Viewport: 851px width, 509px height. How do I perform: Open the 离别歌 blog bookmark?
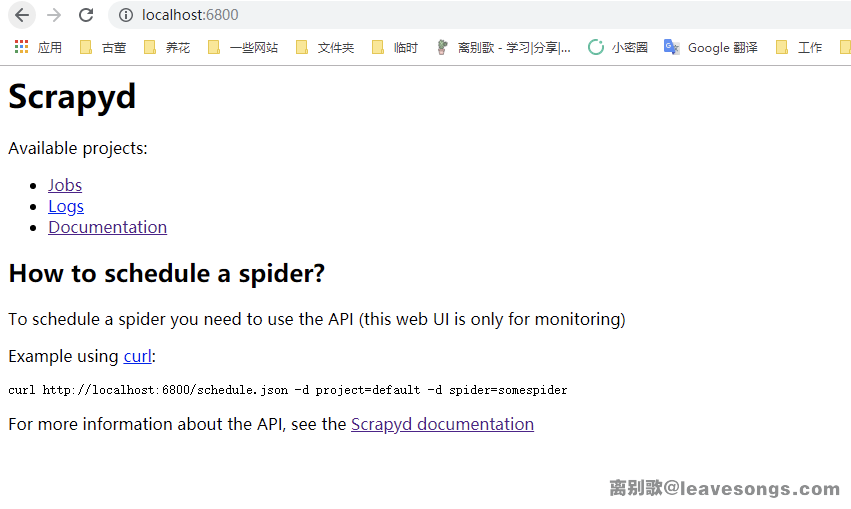(x=503, y=47)
